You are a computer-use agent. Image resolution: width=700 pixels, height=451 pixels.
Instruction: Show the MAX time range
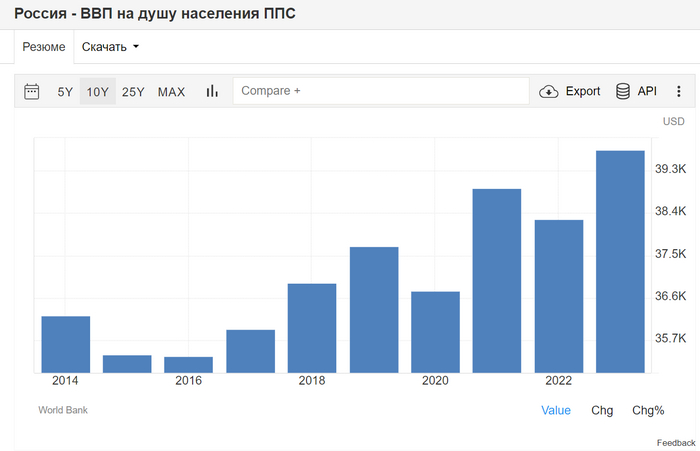pos(171,91)
